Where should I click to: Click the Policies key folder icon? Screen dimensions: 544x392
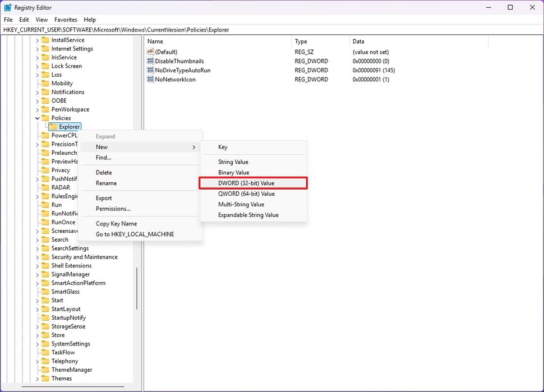pyautogui.click(x=45, y=118)
